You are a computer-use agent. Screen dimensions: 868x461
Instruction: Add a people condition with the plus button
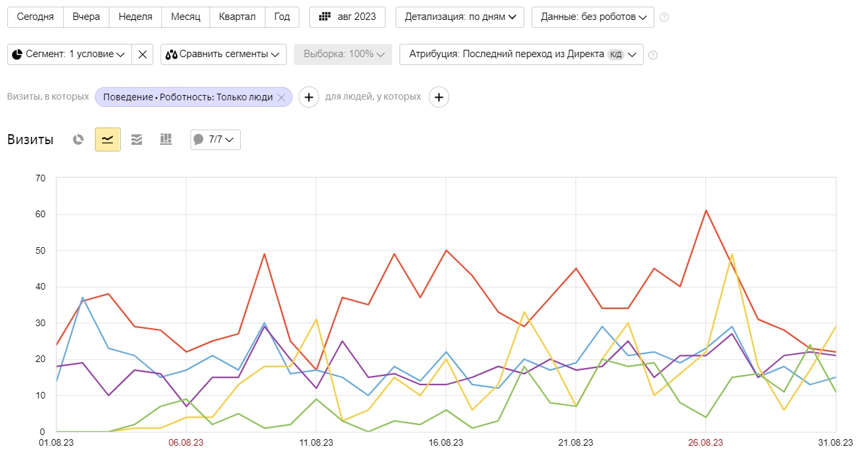[439, 97]
